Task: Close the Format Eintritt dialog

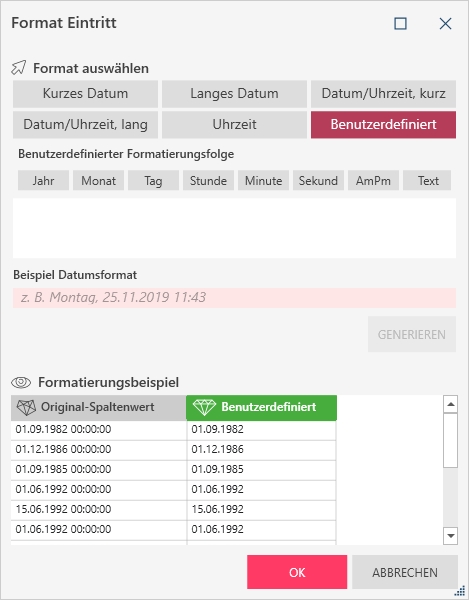Action: point(445,24)
